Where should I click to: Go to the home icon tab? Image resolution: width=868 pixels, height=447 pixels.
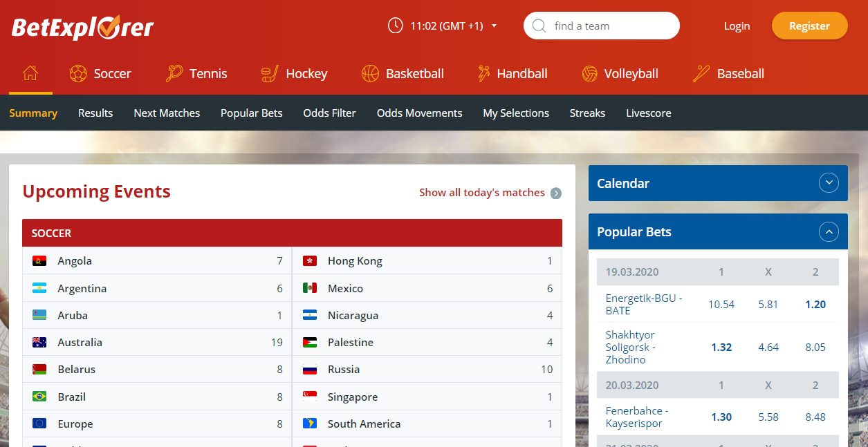pos(30,73)
